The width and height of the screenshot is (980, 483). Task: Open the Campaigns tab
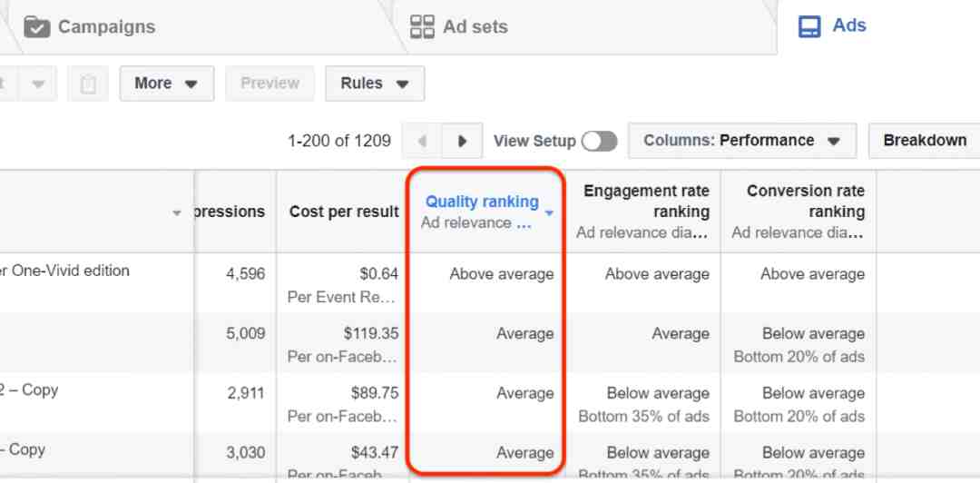(89, 27)
